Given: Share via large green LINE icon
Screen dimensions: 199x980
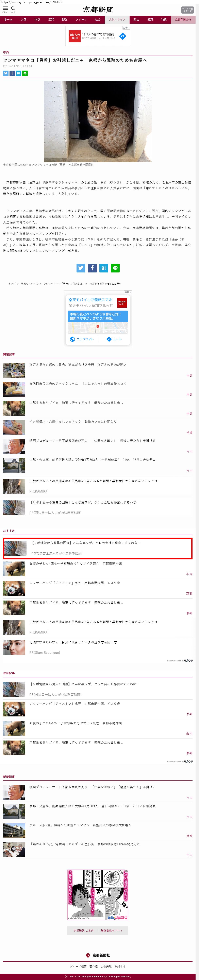Looking at the screenshot, I should tap(115, 268).
